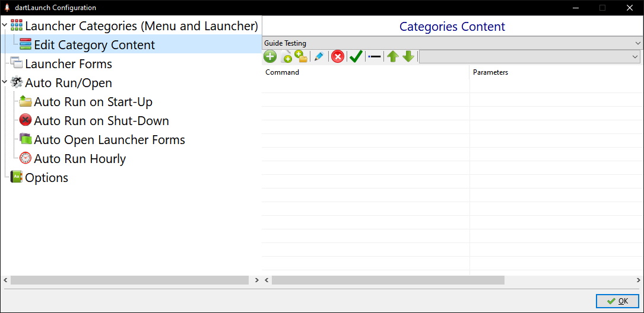Click the separator line toolbar icon
The image size is (644, 313).
click(x=375, y=56)
